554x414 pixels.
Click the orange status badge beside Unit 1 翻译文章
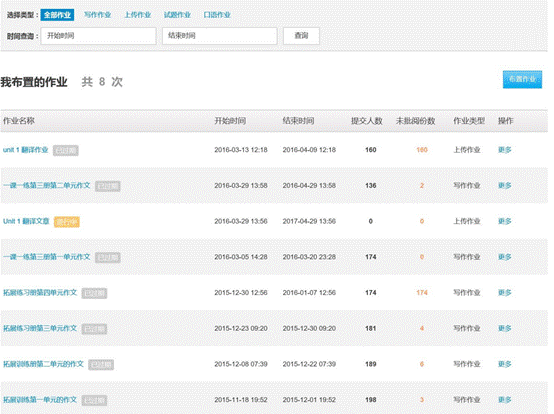(66, 222)
